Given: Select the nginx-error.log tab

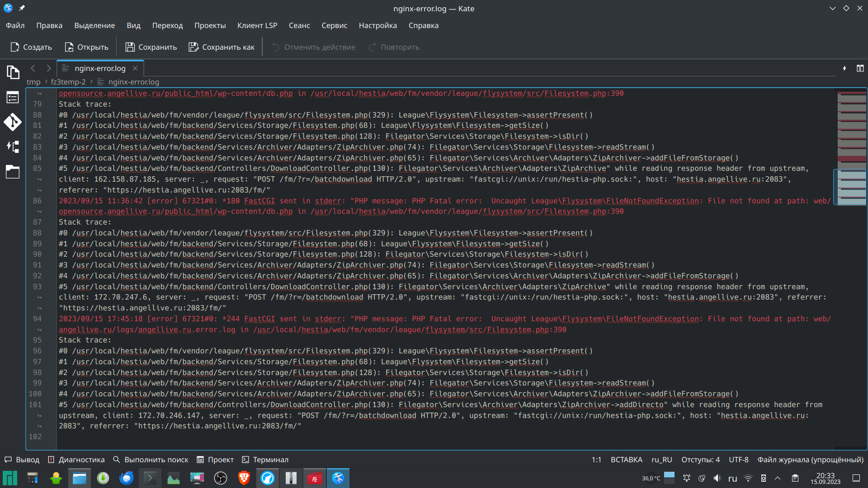Looking at the screenshot, I should [x=100, y=68].
